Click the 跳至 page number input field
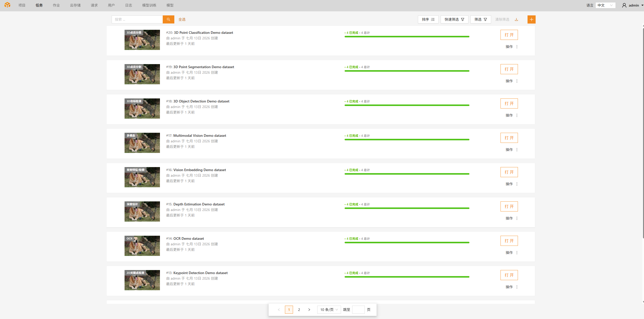Image resolution: width=644 pixels, height=319 pixels. (358, 310)
